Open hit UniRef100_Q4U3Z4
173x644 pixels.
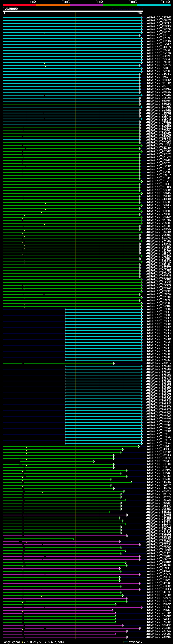click(x=158, y=47)
